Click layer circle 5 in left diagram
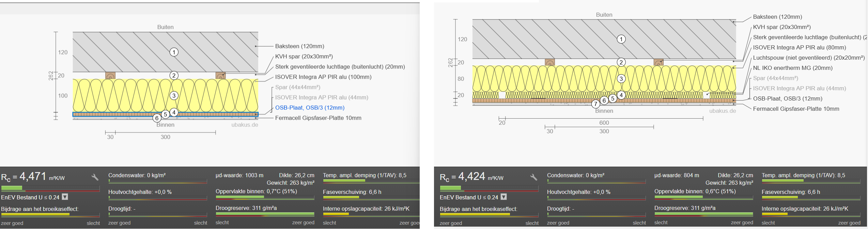This screenshot has width=868, height=229. (166, 114)
